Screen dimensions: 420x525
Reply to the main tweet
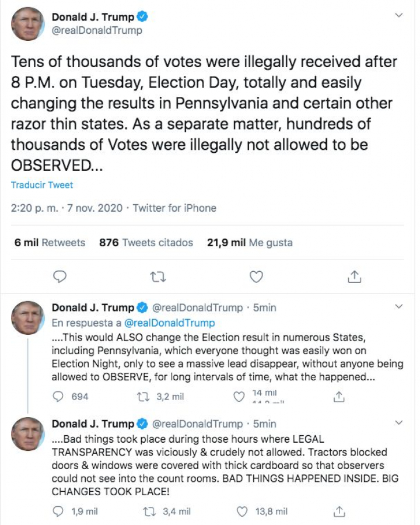(60, 276)
